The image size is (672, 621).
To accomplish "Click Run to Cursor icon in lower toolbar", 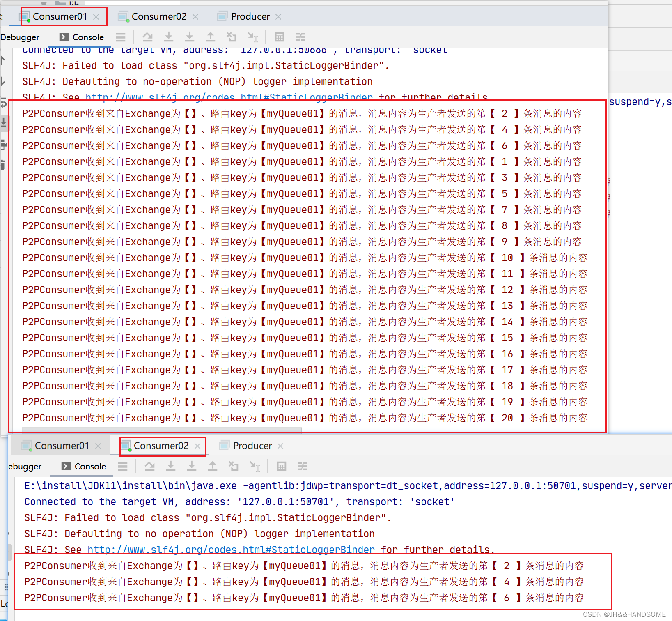I will click(x=255, y=467).
